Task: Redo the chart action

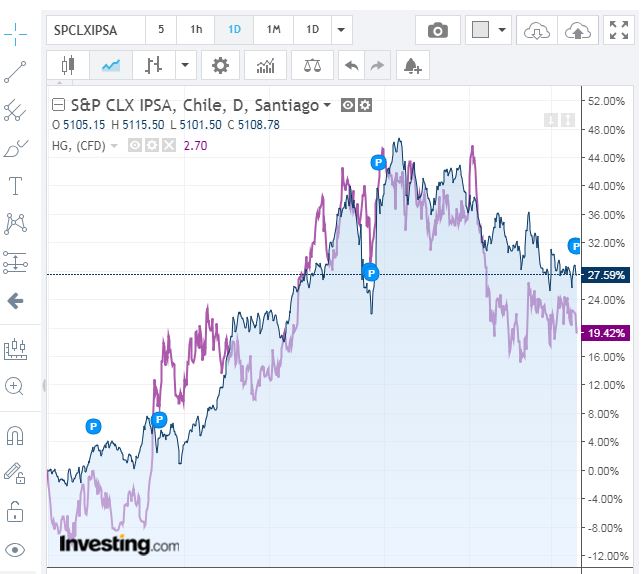Action: [x=377, y=65]
